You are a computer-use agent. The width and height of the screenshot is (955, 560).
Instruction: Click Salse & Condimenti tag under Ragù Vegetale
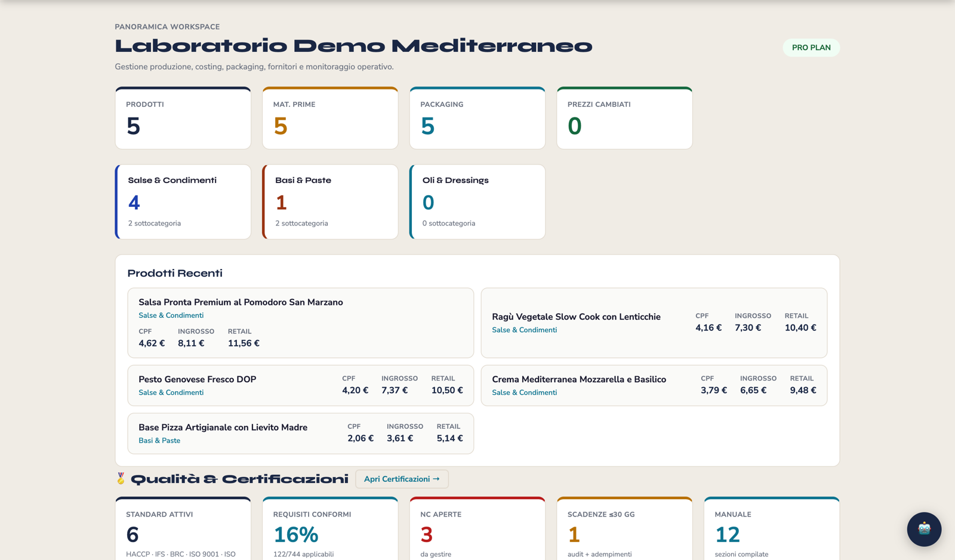pos(524,330)
